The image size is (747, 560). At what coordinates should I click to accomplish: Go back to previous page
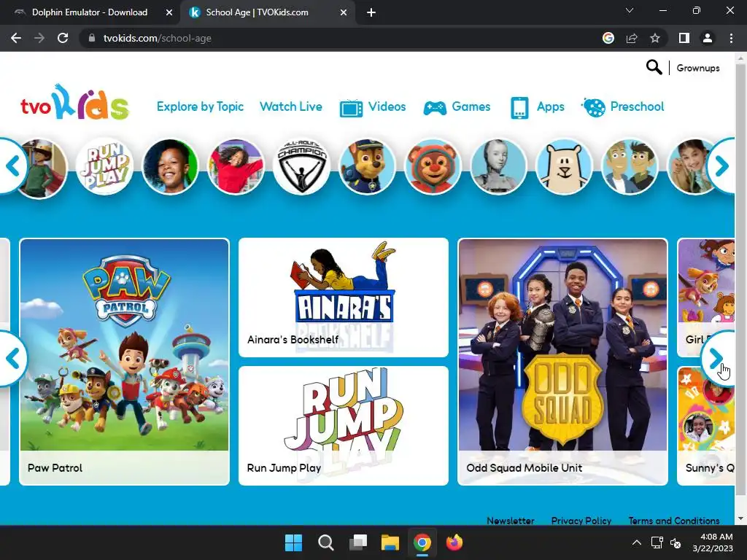[16, 38]
